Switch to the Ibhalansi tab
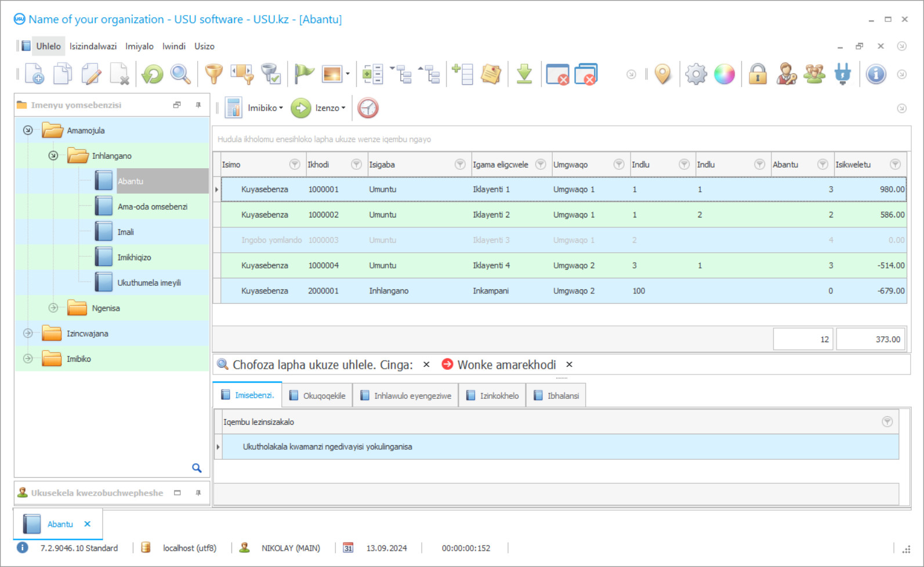924x567 pixels. [x=556, y=395]
